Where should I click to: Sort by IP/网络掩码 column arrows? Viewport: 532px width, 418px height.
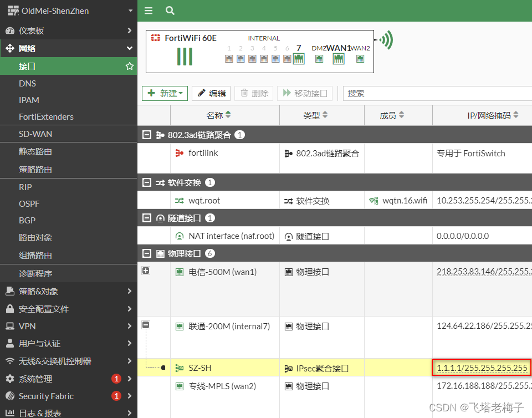click(516, 115)
